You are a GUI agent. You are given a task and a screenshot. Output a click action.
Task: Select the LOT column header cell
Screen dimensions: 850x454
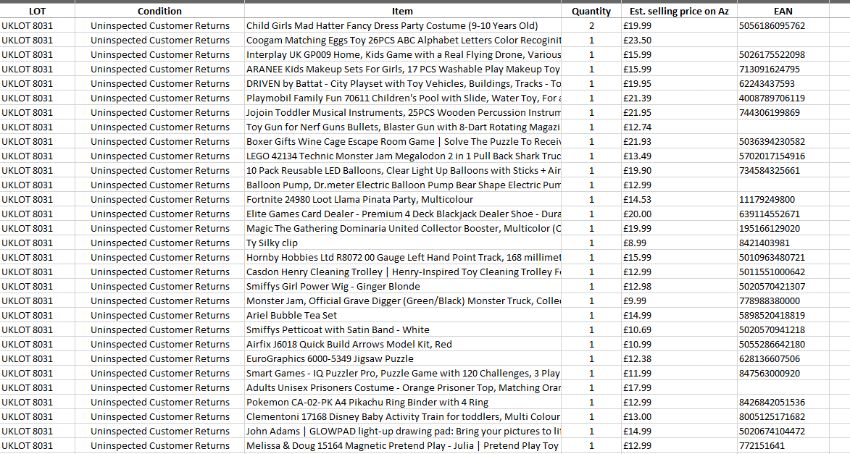coord(37,11)
